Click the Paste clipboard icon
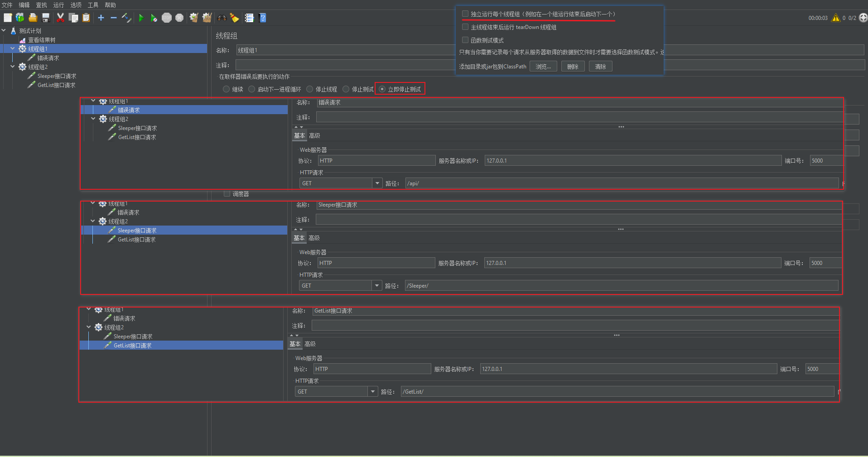 point(86,18)
